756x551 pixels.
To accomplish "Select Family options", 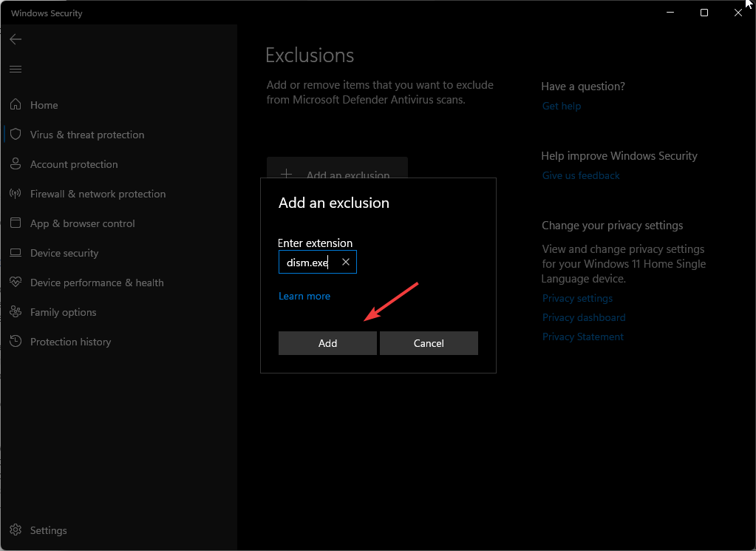I will [x=63, y=313].
